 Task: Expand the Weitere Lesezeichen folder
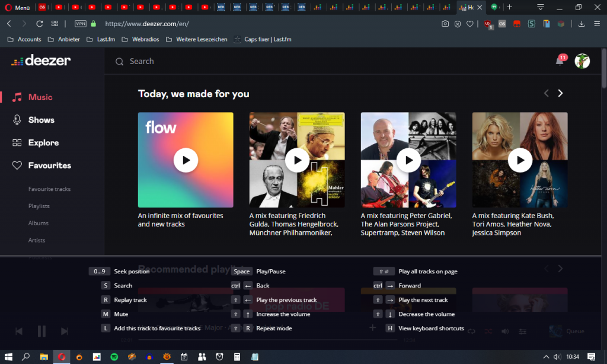click(x=196, y=39)
